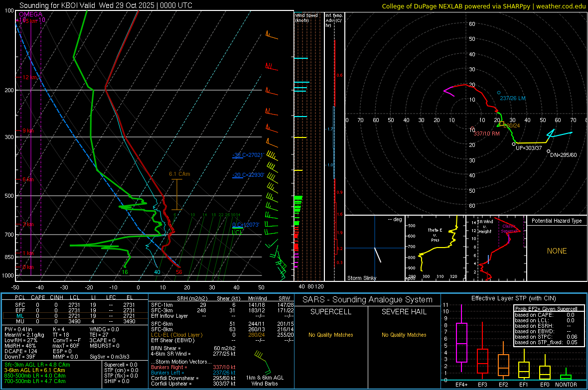Click the Bunkers Right = 337/10 kt line
588x390 pixels.
[193, 367]
